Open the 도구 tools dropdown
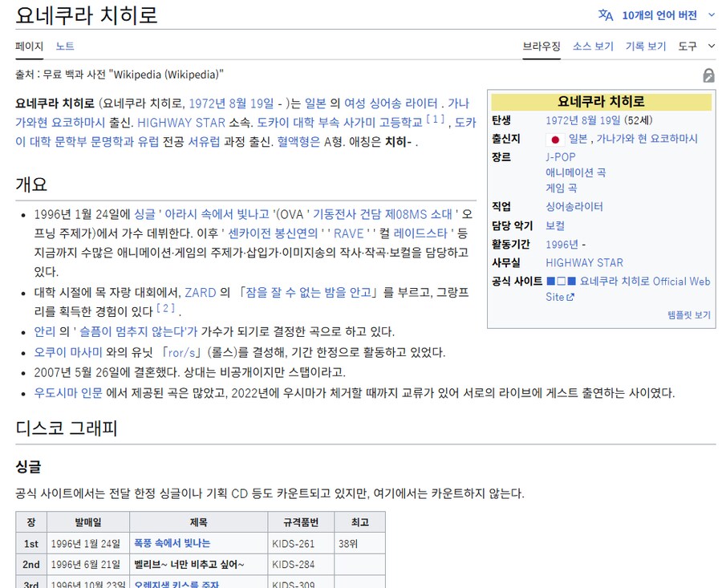The height and width of the screenshot is (588, 722). pos(696,46)
